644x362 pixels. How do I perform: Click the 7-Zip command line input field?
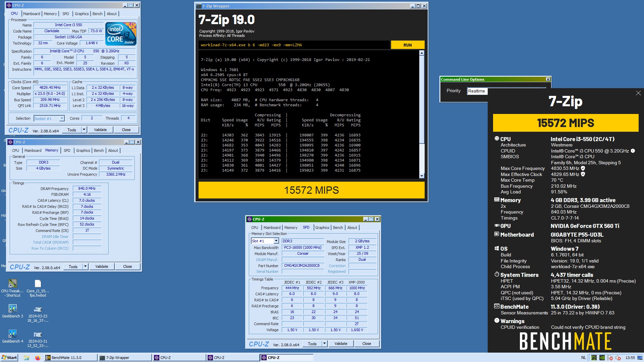tap(294, 45)
